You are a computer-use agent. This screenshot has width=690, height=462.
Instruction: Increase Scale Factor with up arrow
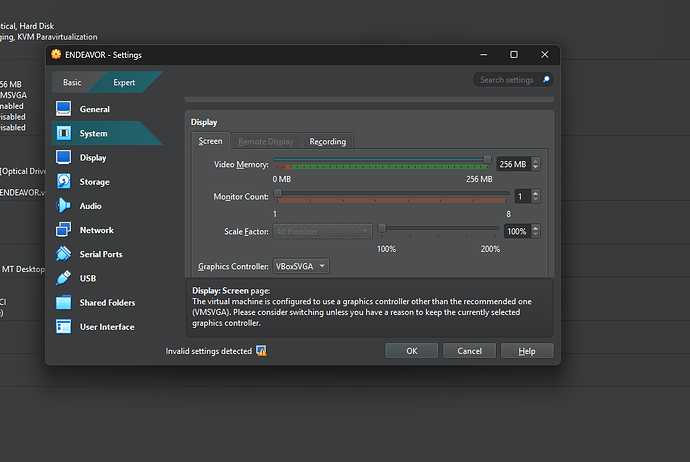pyautogui.click(x=536, y=228)
